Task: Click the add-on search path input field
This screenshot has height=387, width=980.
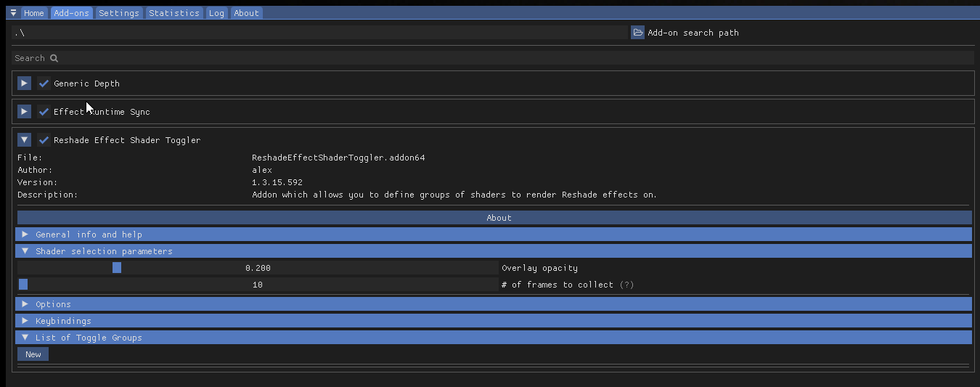Action: click(x=319, y=33)
